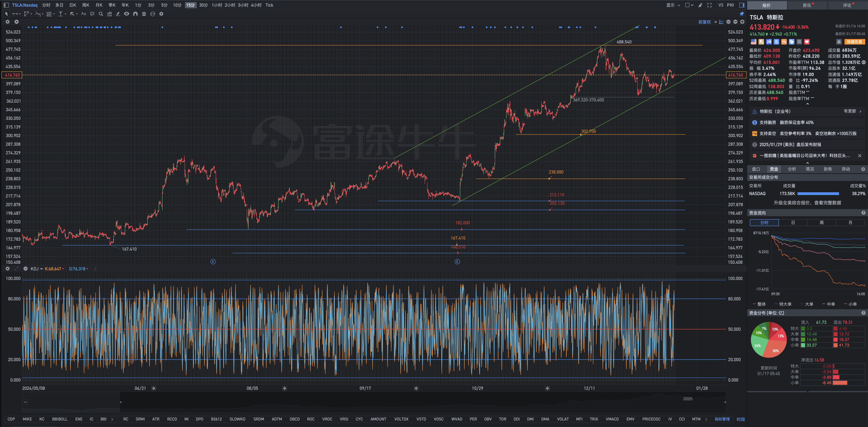This screenshot has height=427, width=868.
Task: Expand the collapsed quote details chevron
Action: coord(807,104)
